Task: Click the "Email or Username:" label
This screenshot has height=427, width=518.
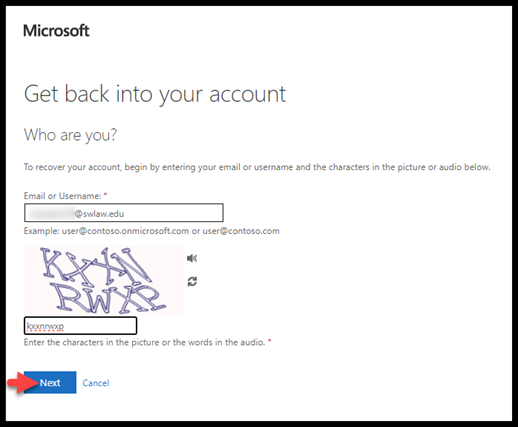Action: 62,196
